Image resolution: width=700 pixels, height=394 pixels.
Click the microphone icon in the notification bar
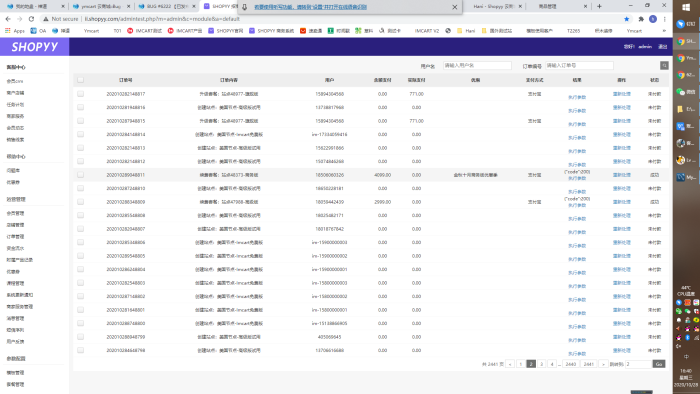click(x=245, y=7)
